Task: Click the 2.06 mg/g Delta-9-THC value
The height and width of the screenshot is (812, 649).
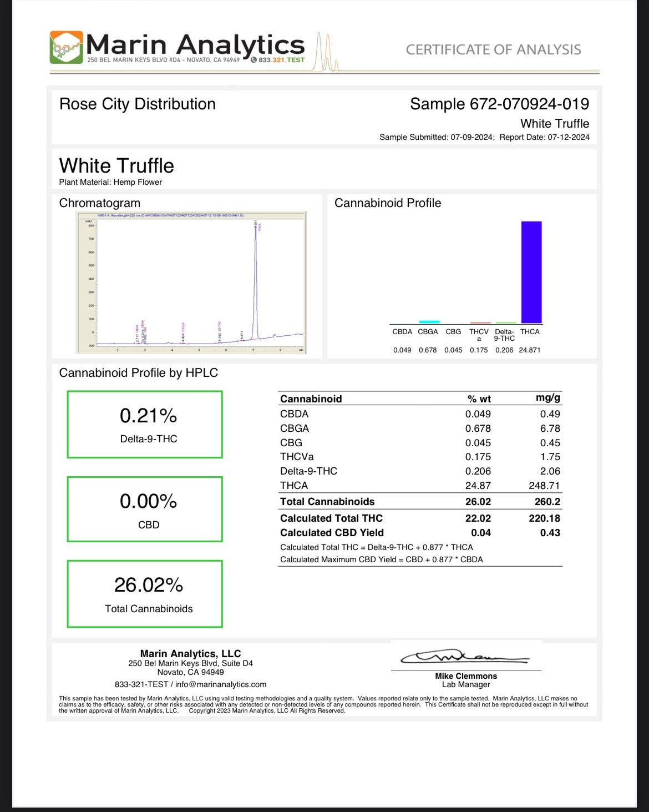Action: [550, 471]
